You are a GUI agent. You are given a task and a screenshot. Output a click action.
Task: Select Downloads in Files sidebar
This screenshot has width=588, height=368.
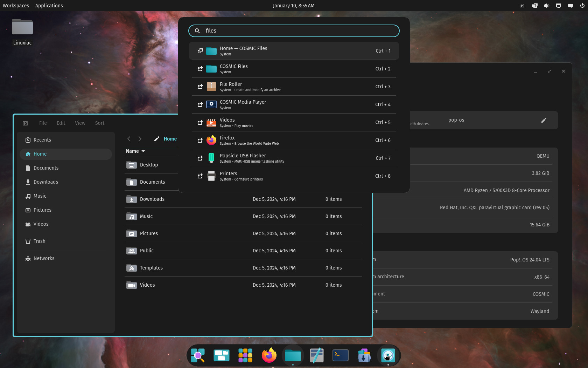[66, 182]
